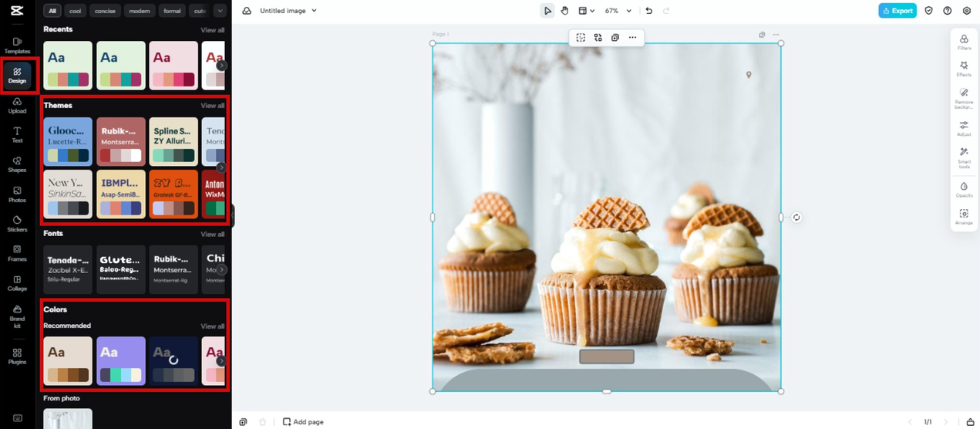980x429 pixels.
Task: Open the Templates panel
Action: click(17, 46)
